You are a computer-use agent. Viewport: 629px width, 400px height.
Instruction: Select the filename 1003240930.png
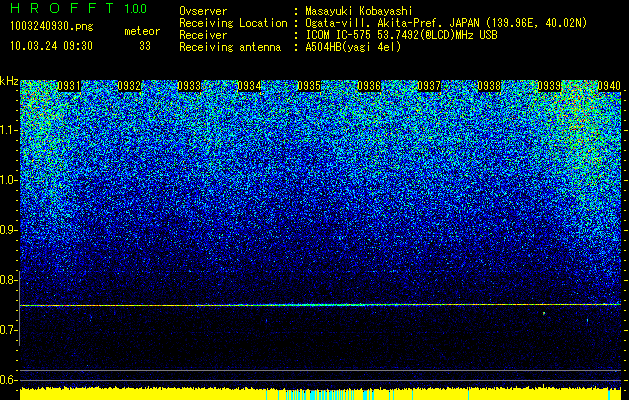(52, 27)
